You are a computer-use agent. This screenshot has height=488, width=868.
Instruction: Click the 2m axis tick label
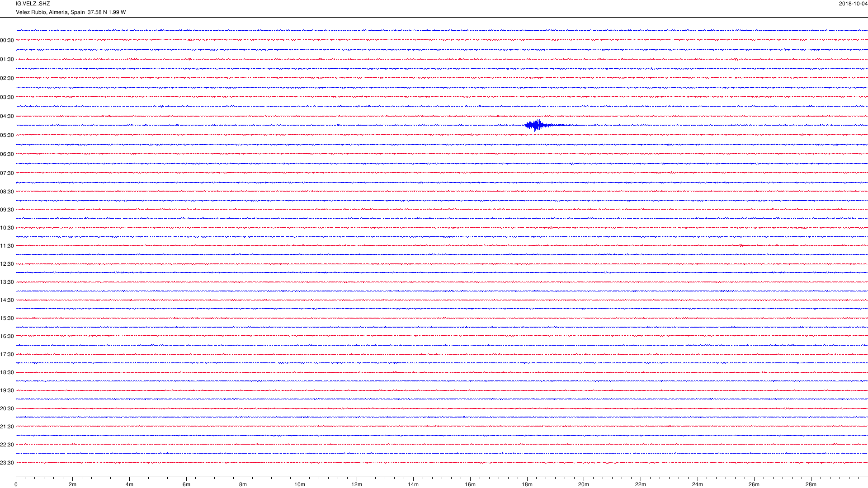click(x=72, y=485)
